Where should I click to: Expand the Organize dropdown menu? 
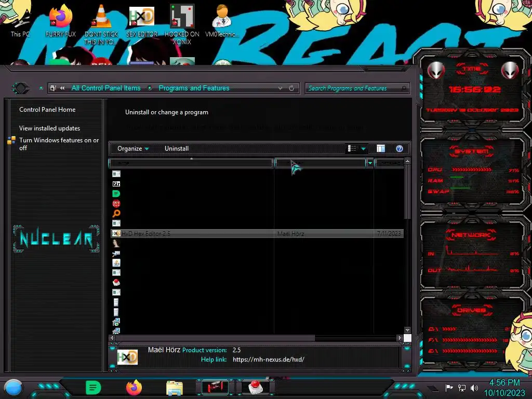132,149
